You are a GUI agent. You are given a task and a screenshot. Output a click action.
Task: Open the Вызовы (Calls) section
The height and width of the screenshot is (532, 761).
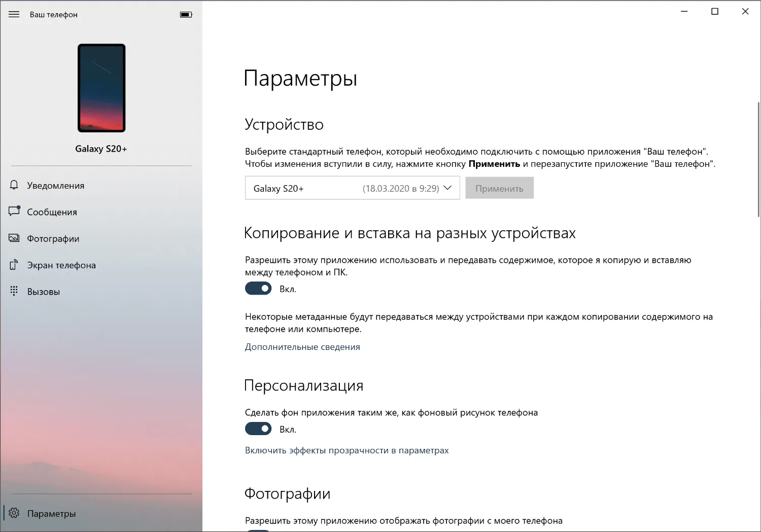point(43,291)
